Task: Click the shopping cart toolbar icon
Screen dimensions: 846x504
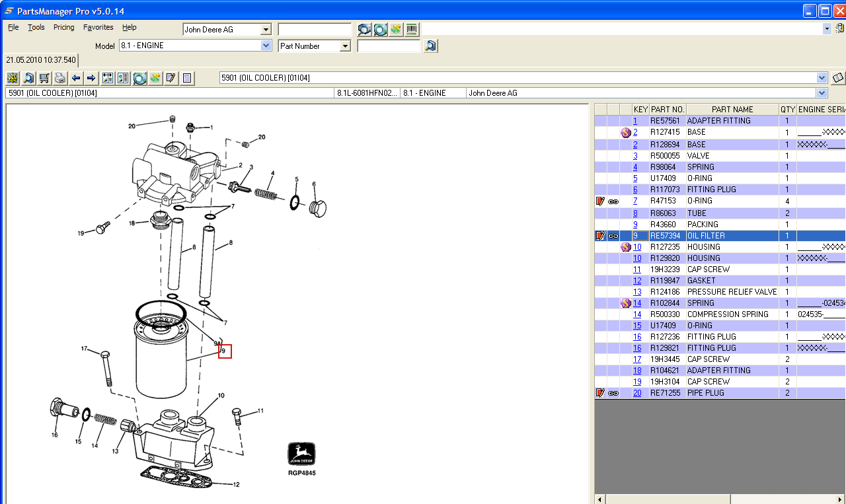Action: coord(44,78)
